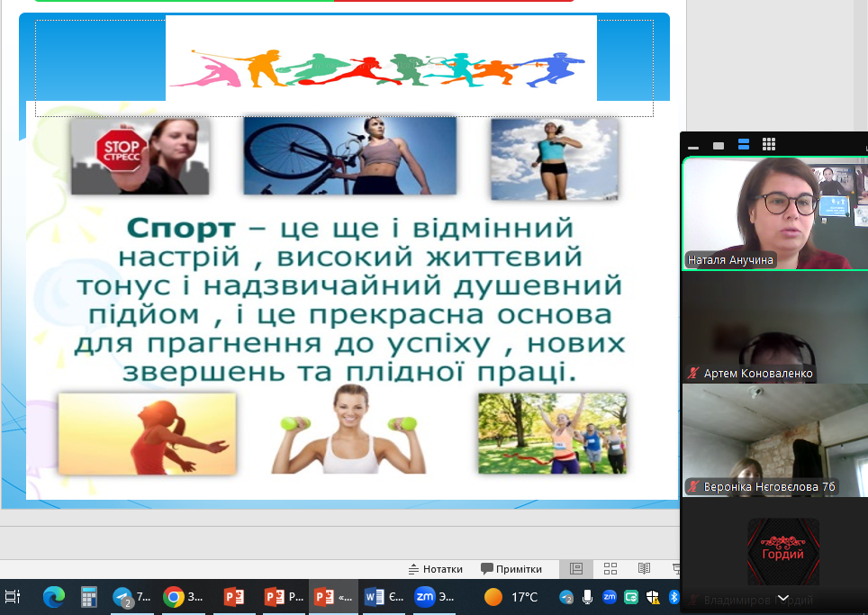The height and width of the screenshot is (615, 868).
Task: Click Zoom icon in system tray
Action: point(610,597)
